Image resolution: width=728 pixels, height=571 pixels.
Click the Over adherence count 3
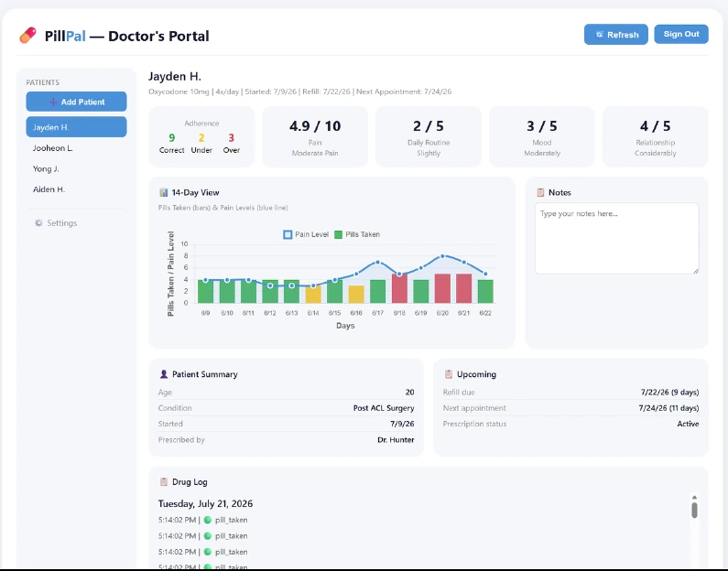click(231, 138)
